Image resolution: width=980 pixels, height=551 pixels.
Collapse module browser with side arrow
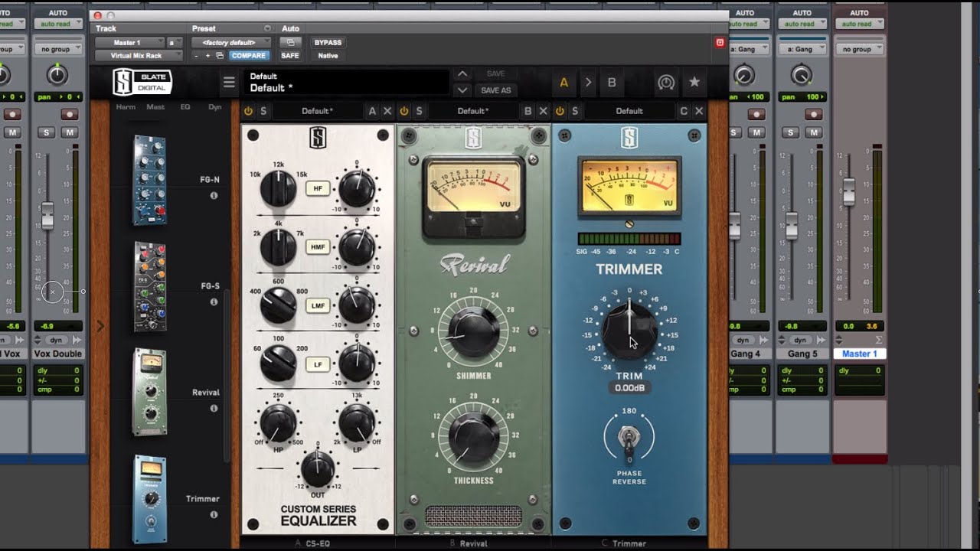click(x=100, y=326)
